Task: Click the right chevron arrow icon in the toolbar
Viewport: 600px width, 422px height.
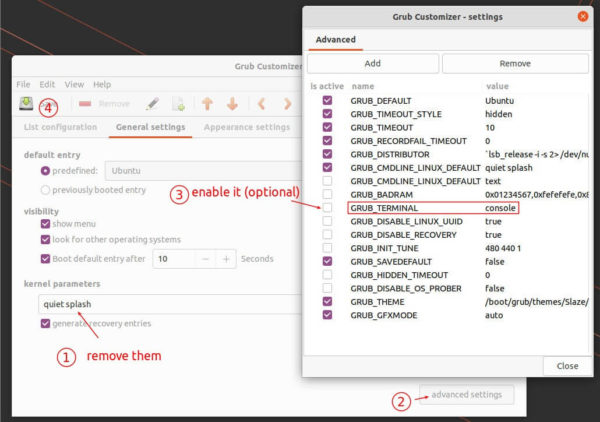Action: pyautogui.click(x=287, y=104)
